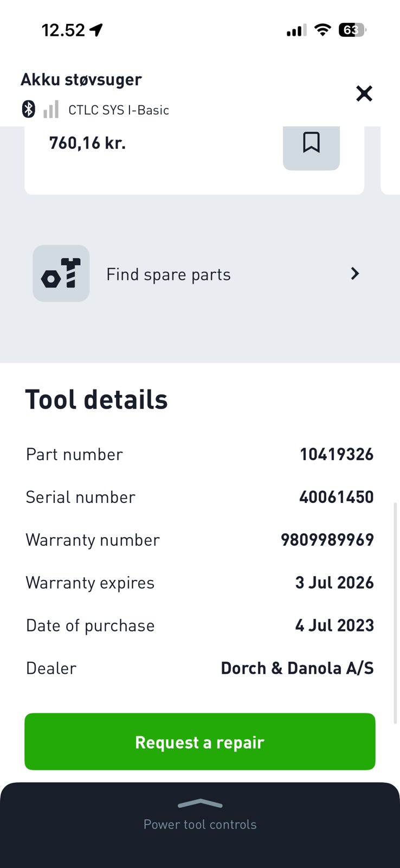Open Find spare parts
400x868 pixels.
point(169,275)
